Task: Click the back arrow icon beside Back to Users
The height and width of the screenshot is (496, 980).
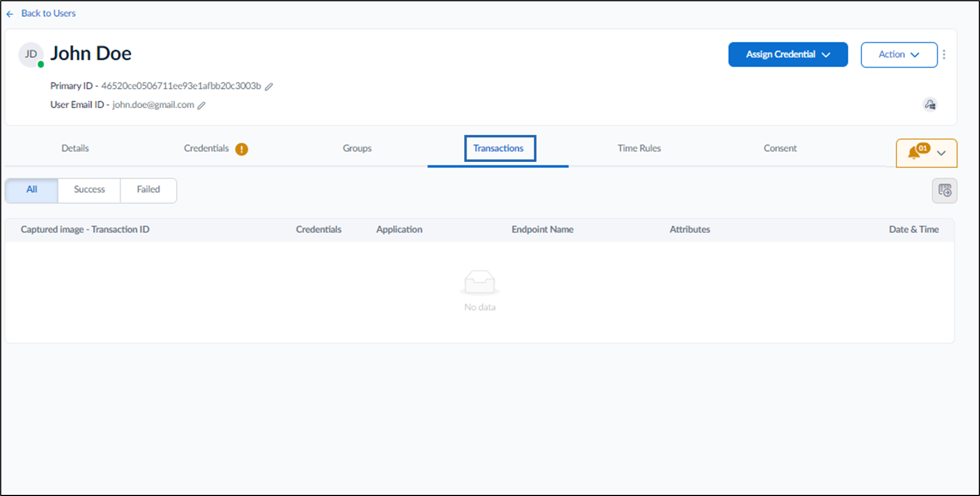Action: [10, 14]
